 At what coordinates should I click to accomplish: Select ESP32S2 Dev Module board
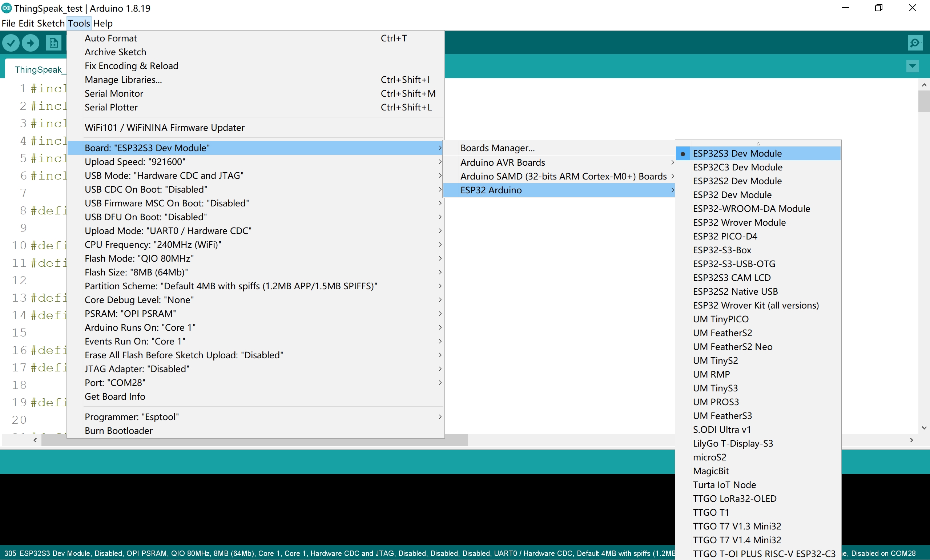click(758, 181)
